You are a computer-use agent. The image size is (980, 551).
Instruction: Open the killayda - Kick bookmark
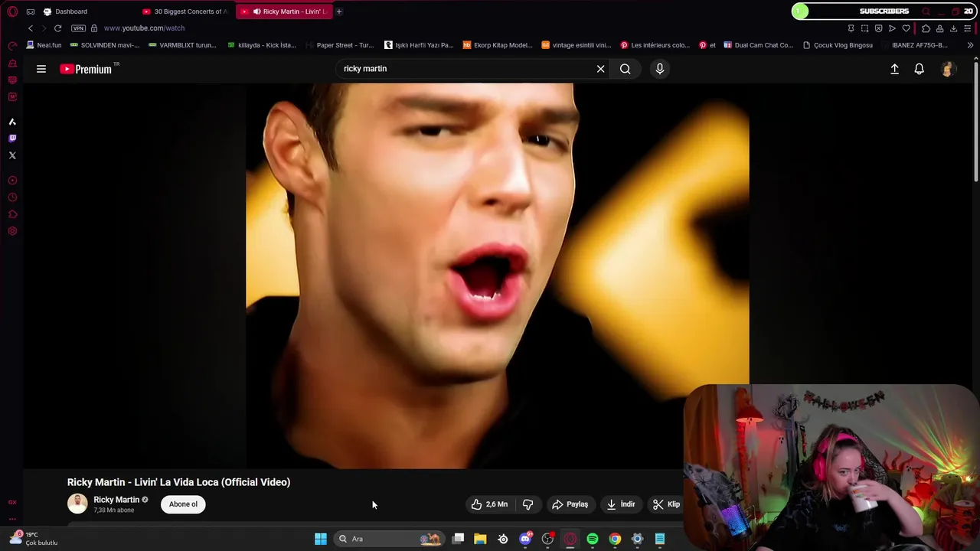click(262, 45)
